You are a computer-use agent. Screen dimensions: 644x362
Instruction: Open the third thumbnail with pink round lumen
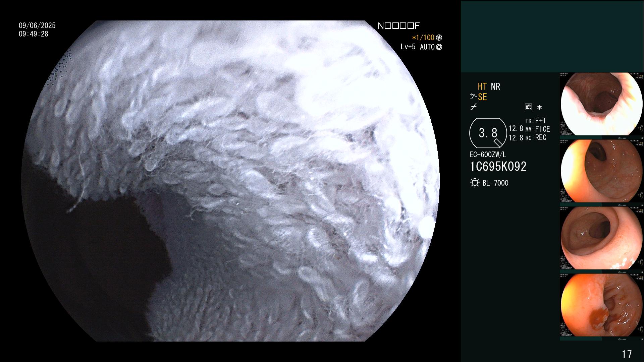[601, 238]
